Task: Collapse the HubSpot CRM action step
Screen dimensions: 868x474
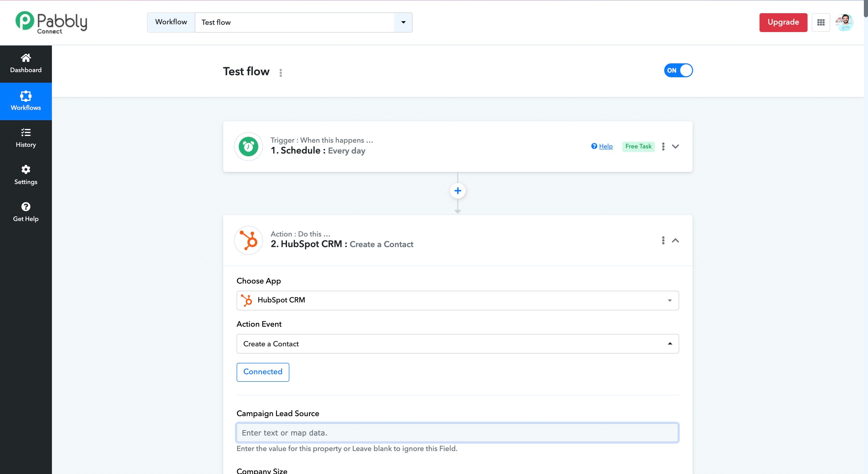Action: 675,240
